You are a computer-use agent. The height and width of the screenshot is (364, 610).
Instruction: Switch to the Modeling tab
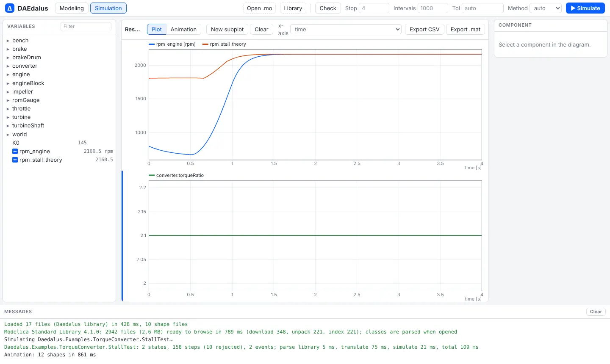(x=72, y=8)
